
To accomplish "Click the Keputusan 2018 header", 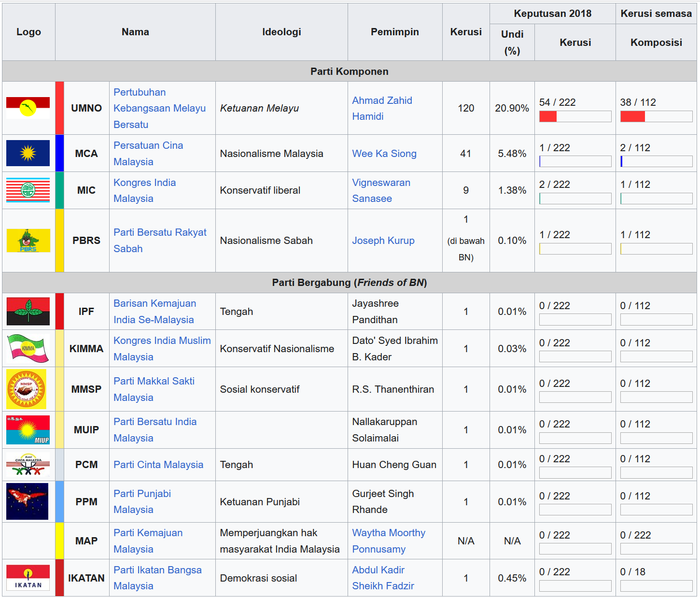I will [553, 14].
